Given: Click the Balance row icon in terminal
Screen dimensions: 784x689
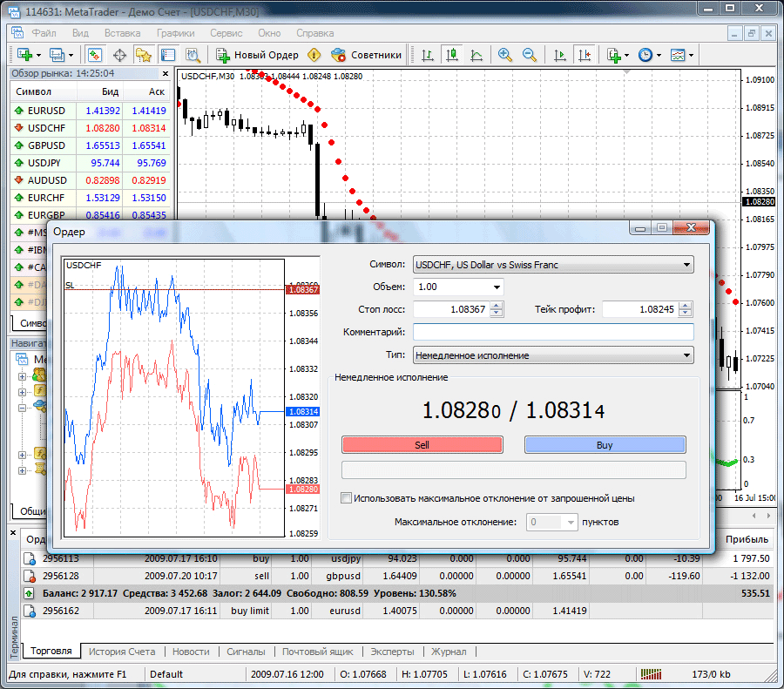Looking at the screenshot, I should (29, 593).
